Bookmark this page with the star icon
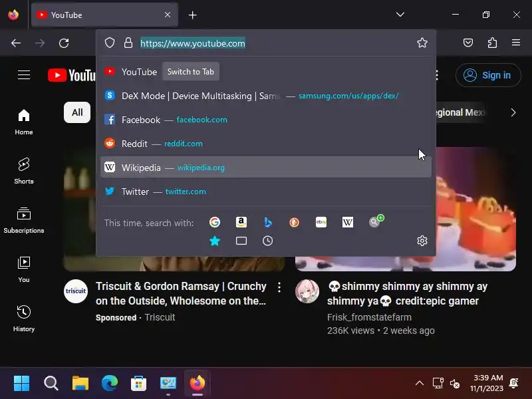The height and width of the screenshot is (399, 532). point(422,43)
